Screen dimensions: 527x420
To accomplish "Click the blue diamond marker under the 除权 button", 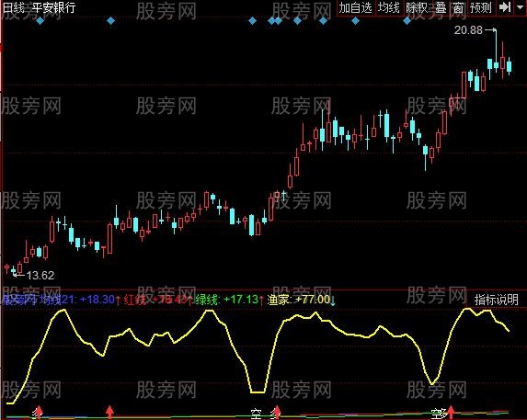I will click(407, 21).
